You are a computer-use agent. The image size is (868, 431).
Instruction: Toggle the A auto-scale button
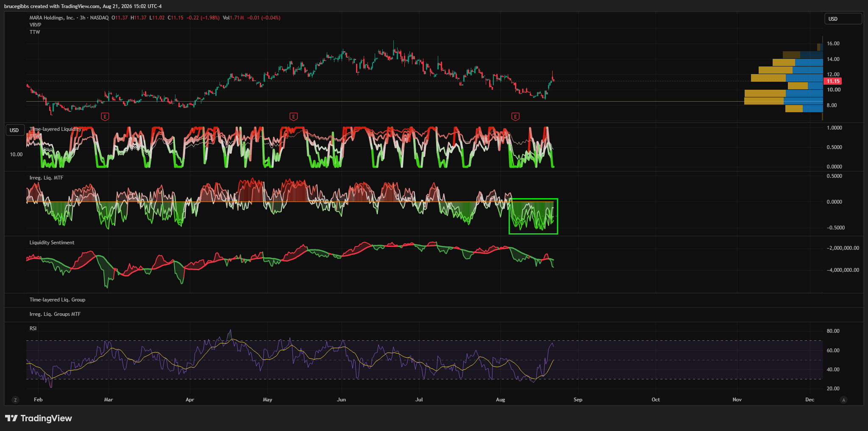click(x=844, y=400)
